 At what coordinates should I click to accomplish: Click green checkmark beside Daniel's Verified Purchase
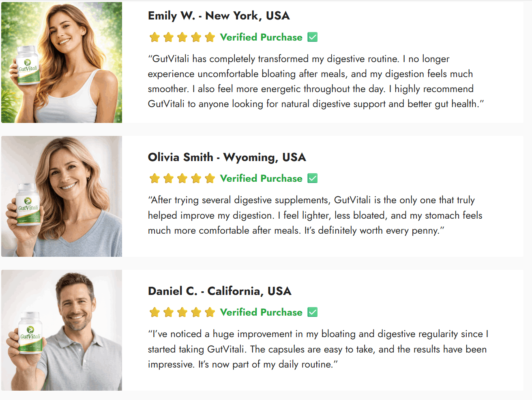coord(313,312)
